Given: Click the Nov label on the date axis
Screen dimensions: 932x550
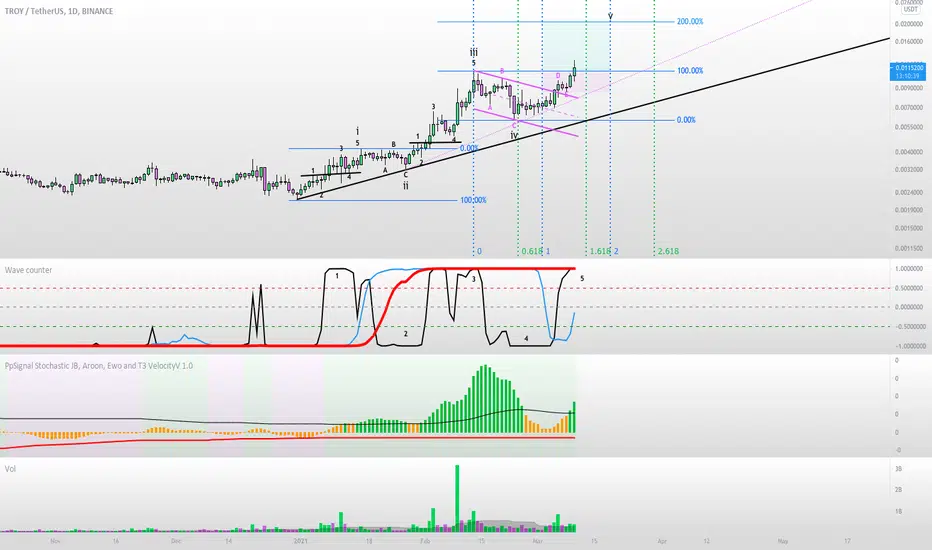Looking at the screenshot, I should tap(55, 541).
